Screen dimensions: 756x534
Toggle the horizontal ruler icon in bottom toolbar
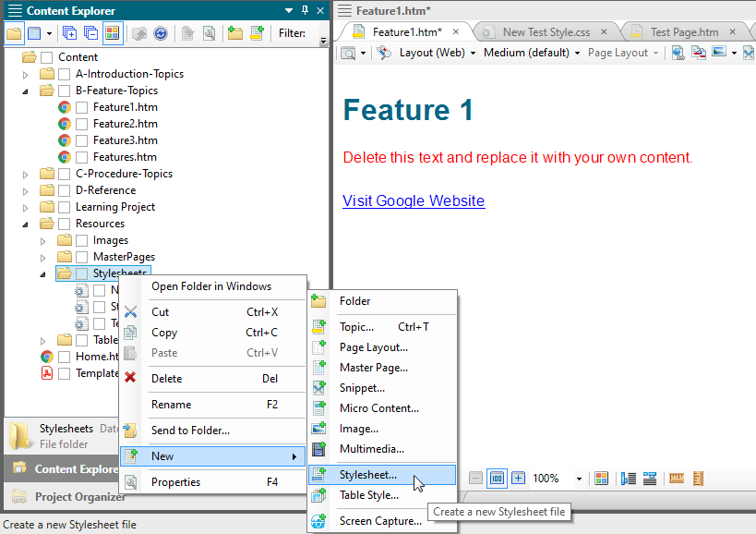point(676,479)
